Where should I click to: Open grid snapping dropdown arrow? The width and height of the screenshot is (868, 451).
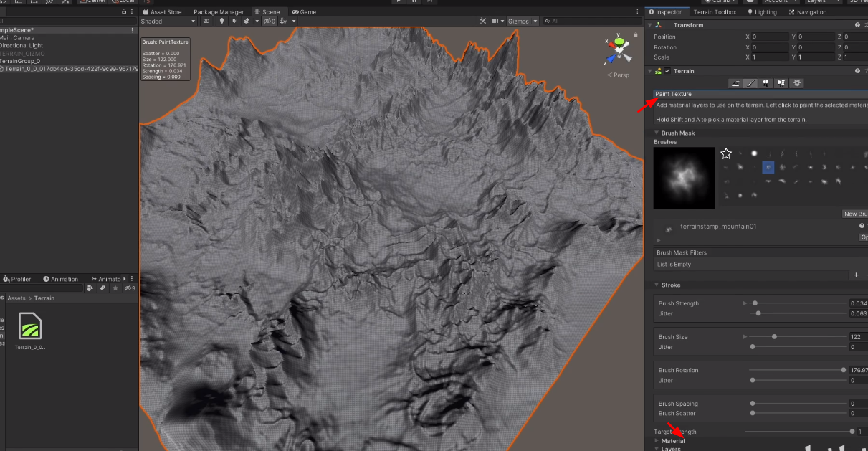(293, 22)
